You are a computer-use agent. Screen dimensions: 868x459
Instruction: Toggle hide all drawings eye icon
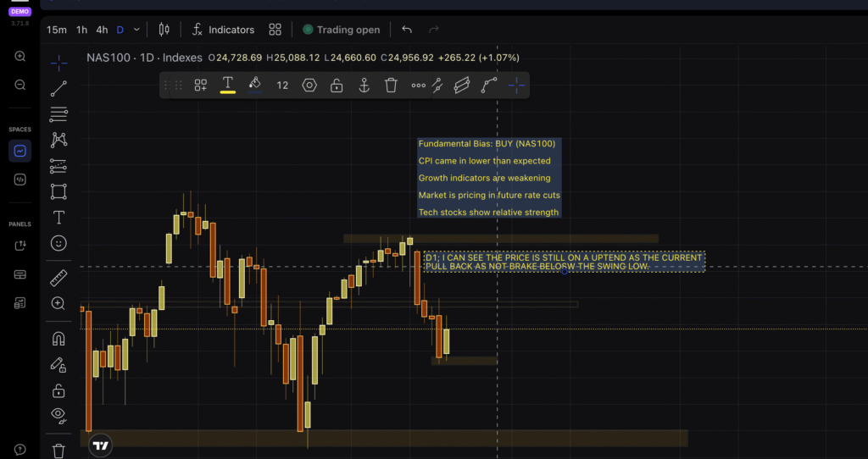pos(58,414)
